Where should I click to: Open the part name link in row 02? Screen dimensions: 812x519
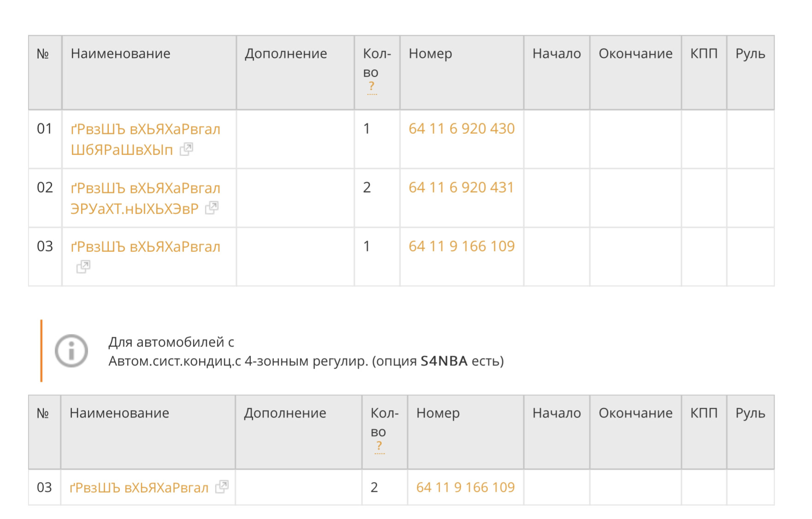point(145,189)
